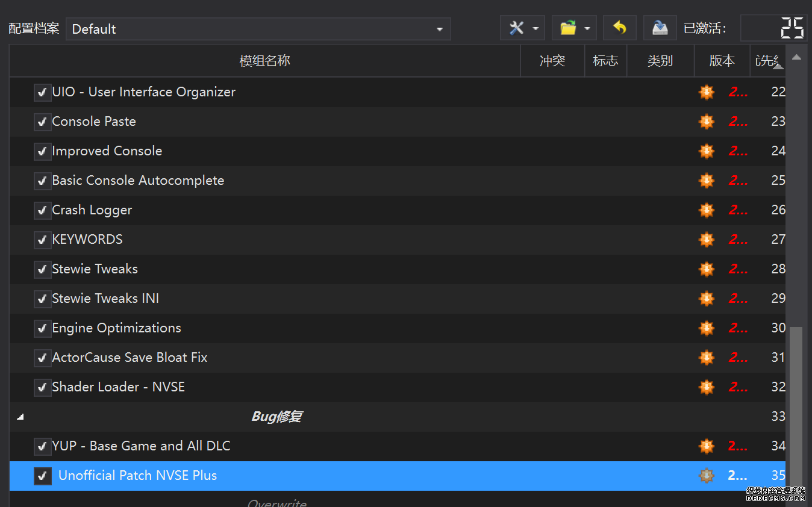Sort by the 冲突 column header
The image size is (812, 507).
[552, 61]
